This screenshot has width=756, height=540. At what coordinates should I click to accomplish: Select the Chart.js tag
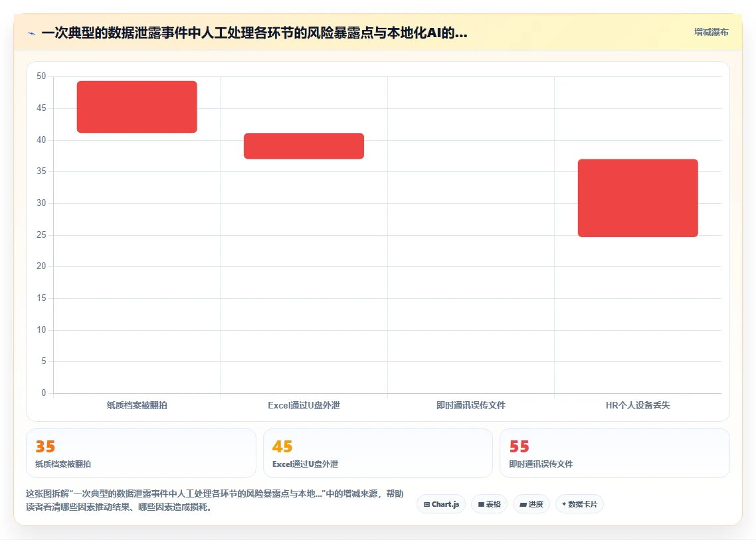pyautogui.click(x=441, y=504)
